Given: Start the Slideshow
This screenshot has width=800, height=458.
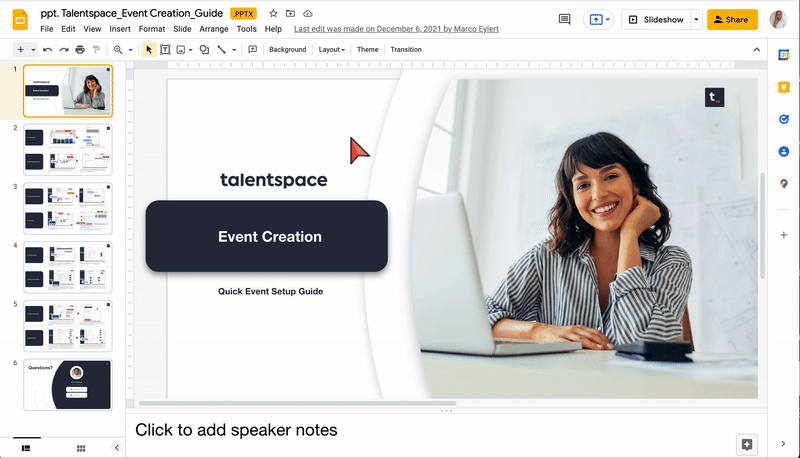Looking at the screenshot, I should (x=656, y=19).
